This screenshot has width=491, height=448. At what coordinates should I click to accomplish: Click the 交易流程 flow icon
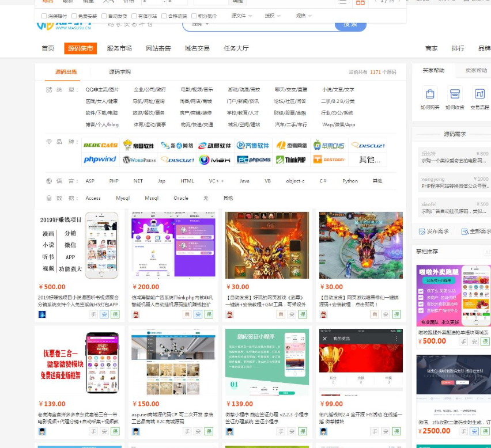tap(479, 94)
